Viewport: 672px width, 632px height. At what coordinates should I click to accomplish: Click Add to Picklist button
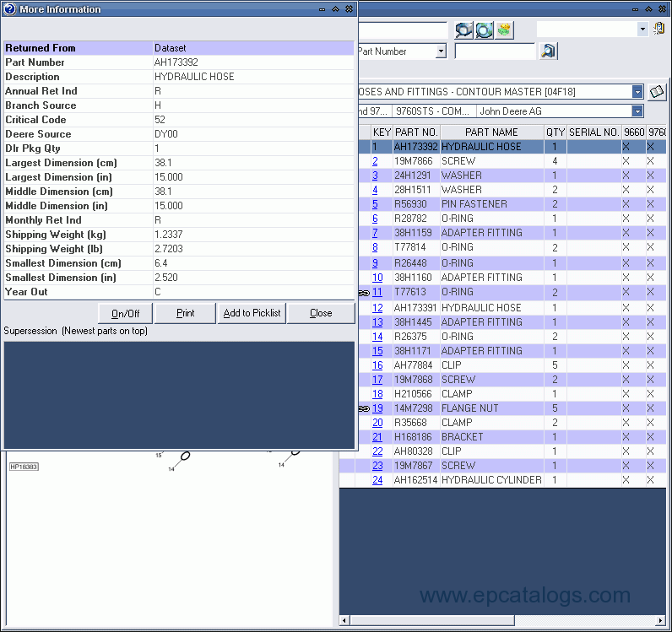point(252,313)
